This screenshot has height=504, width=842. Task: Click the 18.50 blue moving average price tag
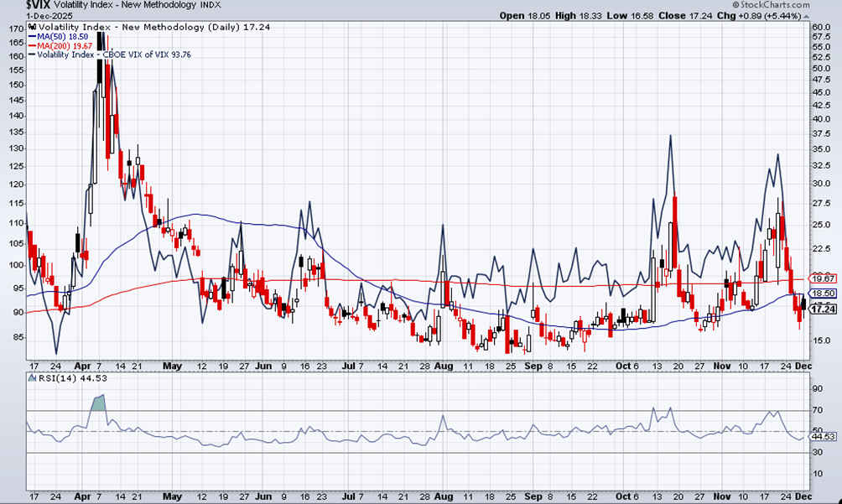[x=824, y=294]
